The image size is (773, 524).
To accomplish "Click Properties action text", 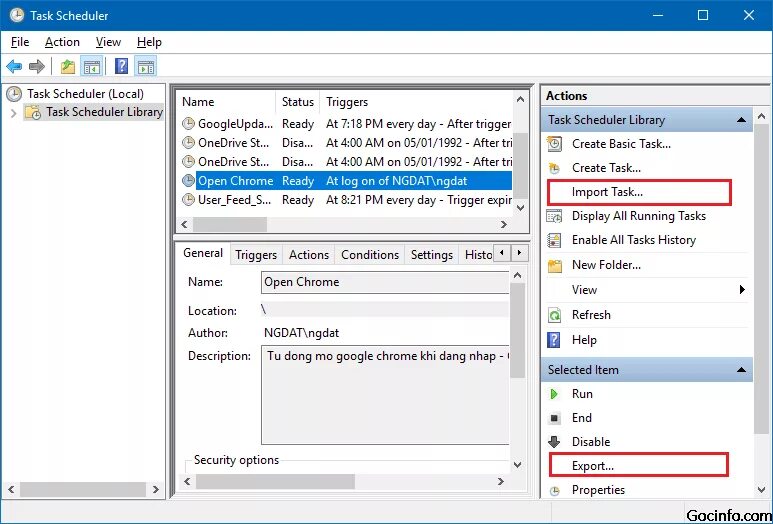I will [598, 490].
